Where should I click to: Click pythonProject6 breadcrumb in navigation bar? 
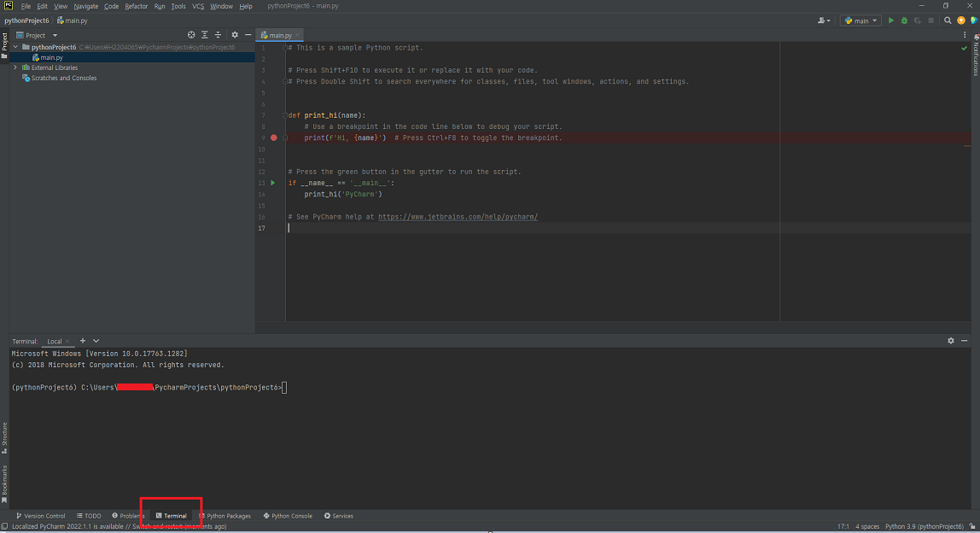[x=26, y=20]
